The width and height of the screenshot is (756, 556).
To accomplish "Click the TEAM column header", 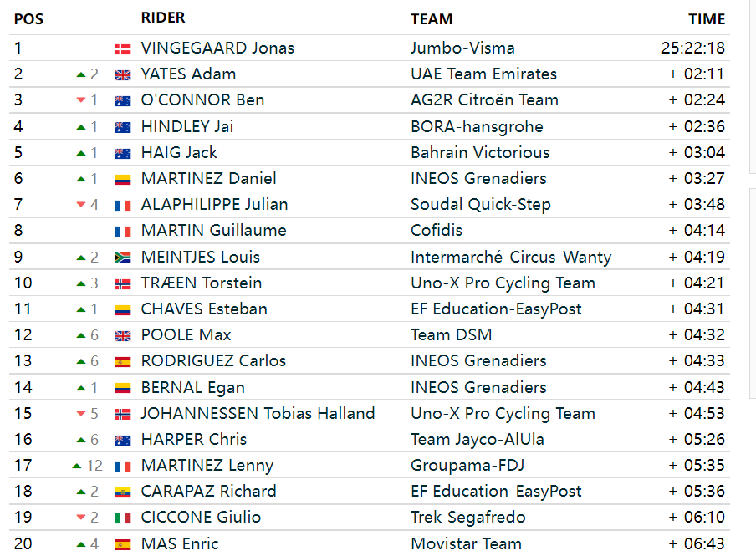I will pyautogui.click(x=432, y=18).
